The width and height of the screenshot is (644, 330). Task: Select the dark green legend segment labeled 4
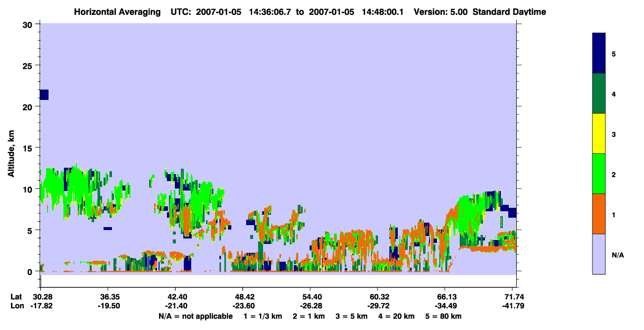click(599, 94)
